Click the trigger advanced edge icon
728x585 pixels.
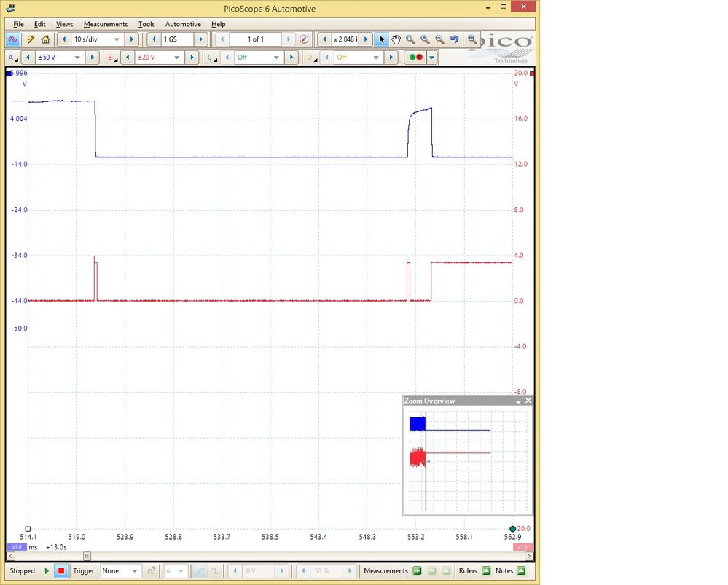151,571
